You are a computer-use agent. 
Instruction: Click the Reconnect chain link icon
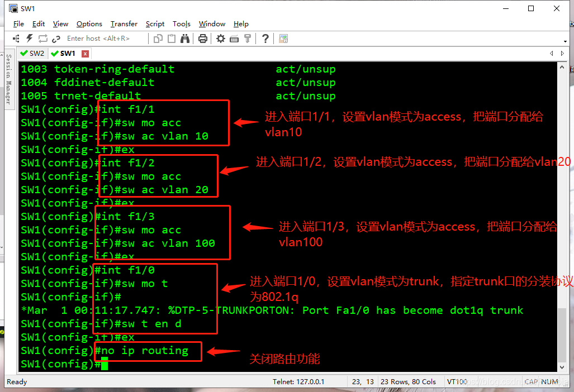(56, 39)
